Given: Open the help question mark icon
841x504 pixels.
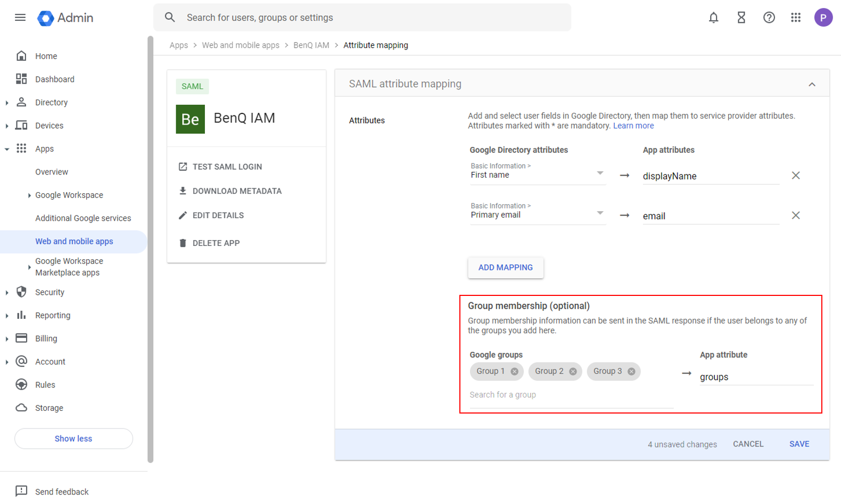Looking at the screenshot, I should click(769, 18).
